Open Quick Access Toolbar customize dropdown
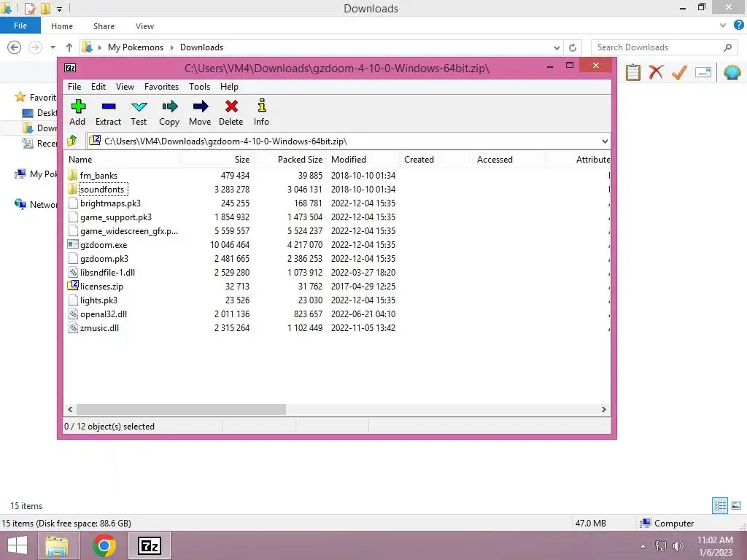747x560 pixels. click(60, 9)
